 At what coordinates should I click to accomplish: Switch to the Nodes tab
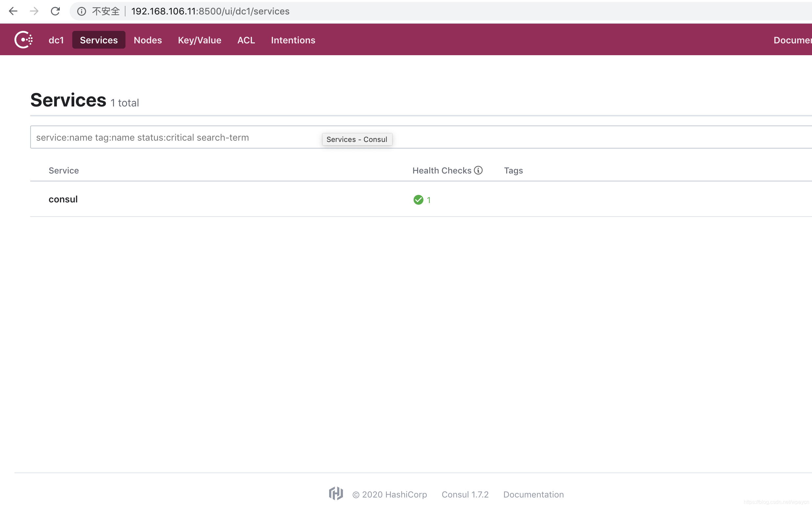coord(148,40)
